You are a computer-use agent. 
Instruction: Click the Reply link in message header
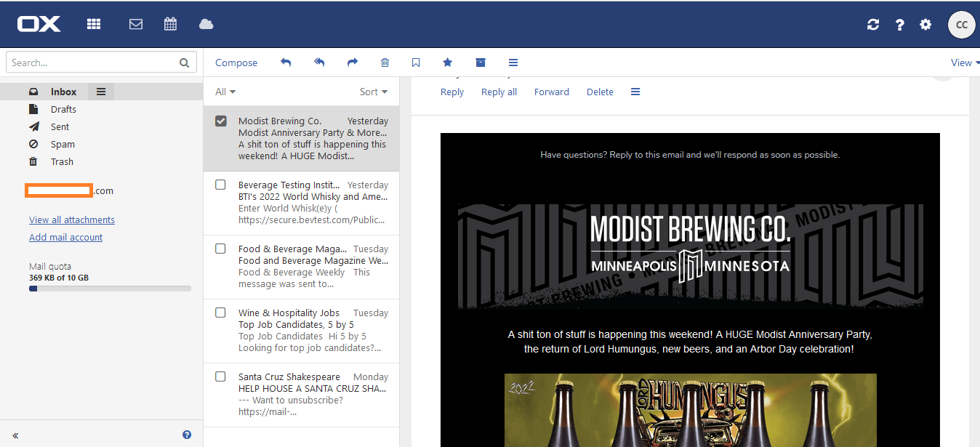(x=452, y=92)
